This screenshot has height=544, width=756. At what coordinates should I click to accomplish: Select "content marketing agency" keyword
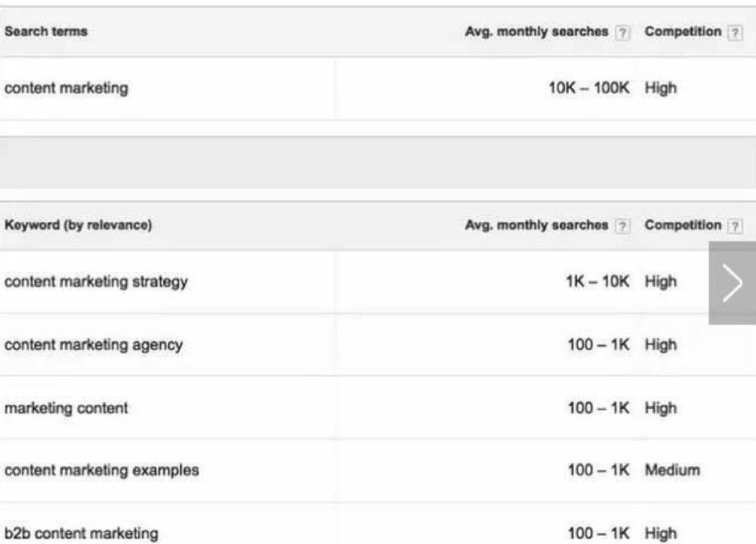click(93, 345)
